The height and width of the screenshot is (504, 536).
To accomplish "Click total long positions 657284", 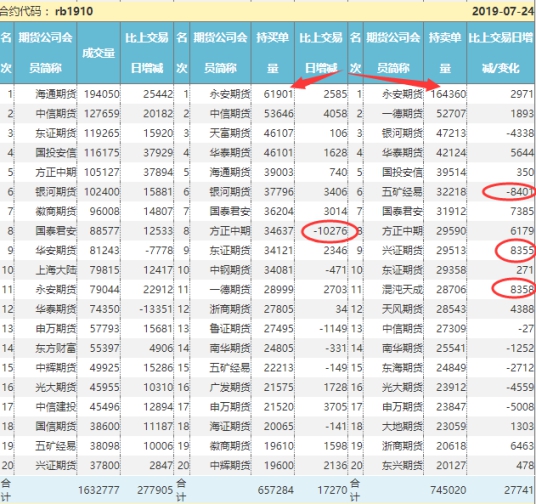I will point(276,490).
